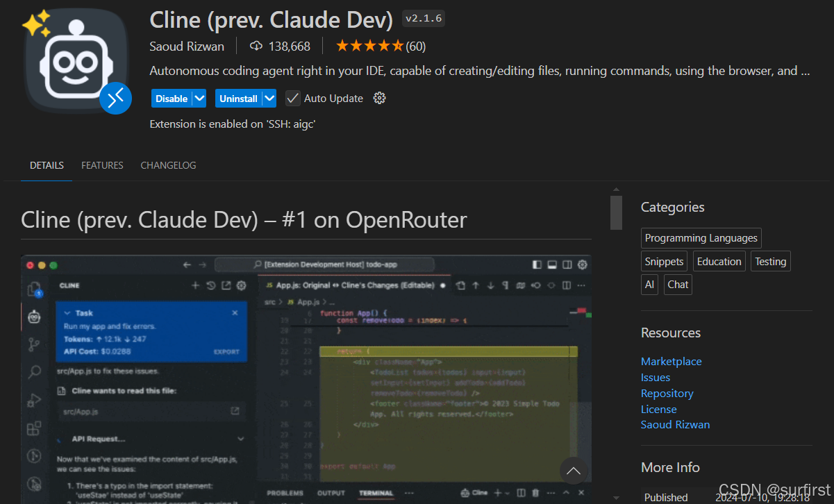Screen dimensions: 834x504
Task: Switch to the DETAILS tab
Action: click(x=47, y=165)
